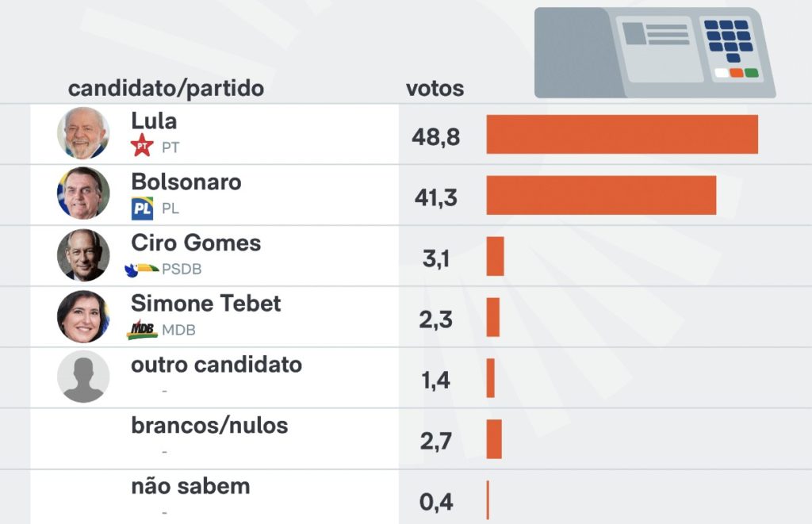Viewport: 812px width, 524px height.
Task: Select the Bolsonaro candidate name
Action: pos(186,182)
